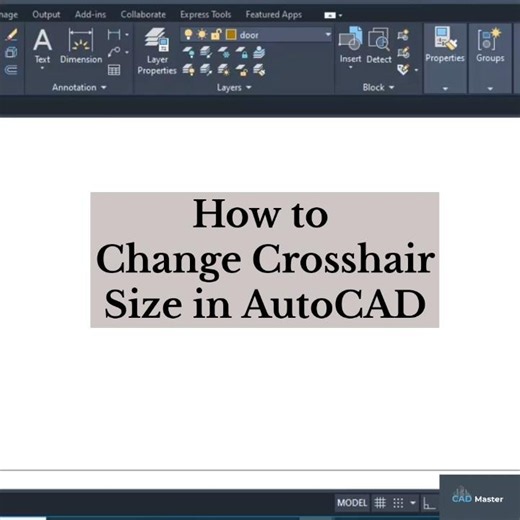Open the door layer dropdown list

(x=328, y=34)
